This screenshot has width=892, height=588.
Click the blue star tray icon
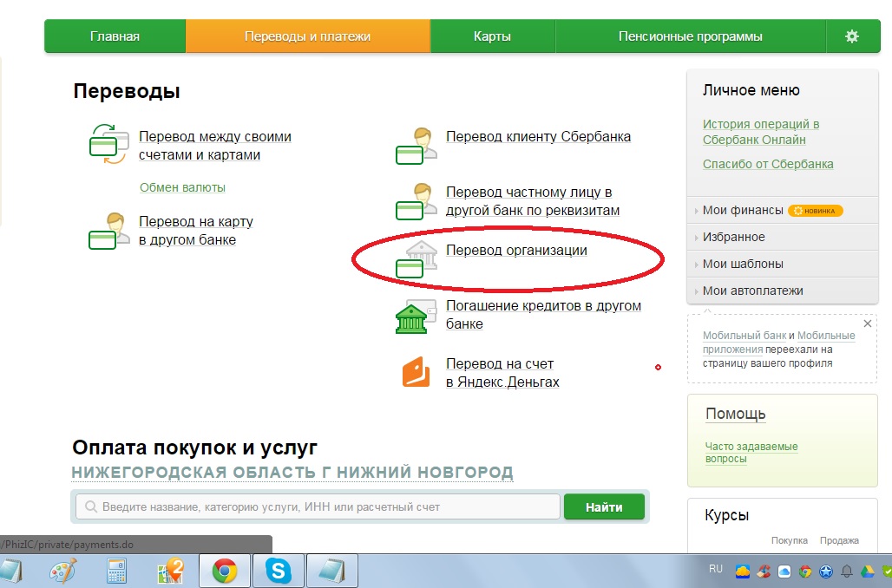tap(825, 571)
